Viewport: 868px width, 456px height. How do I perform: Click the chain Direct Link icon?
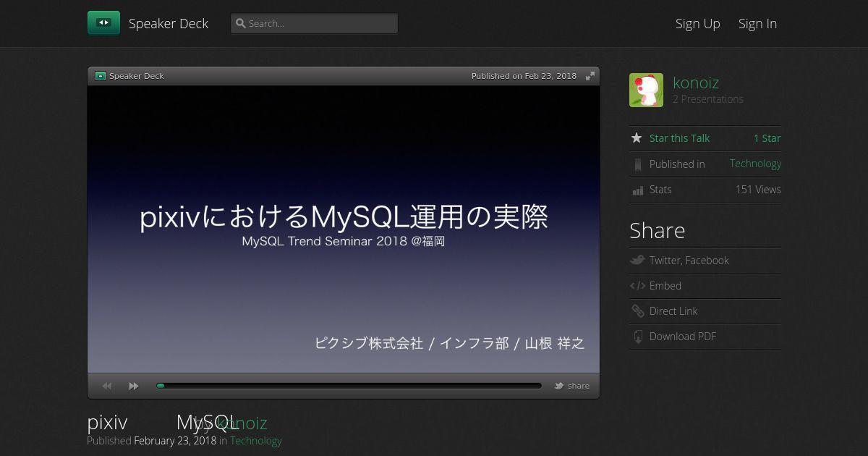click(x=637, y=311)
